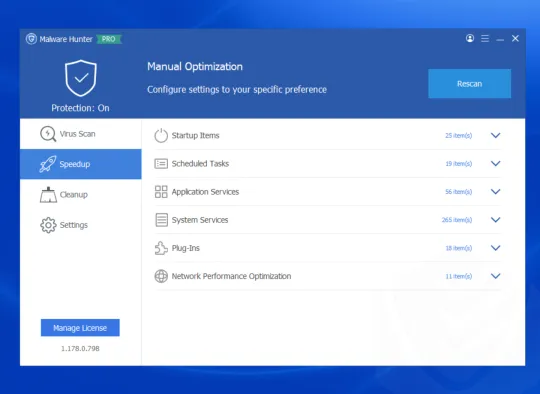Open the user account icon

470,38
